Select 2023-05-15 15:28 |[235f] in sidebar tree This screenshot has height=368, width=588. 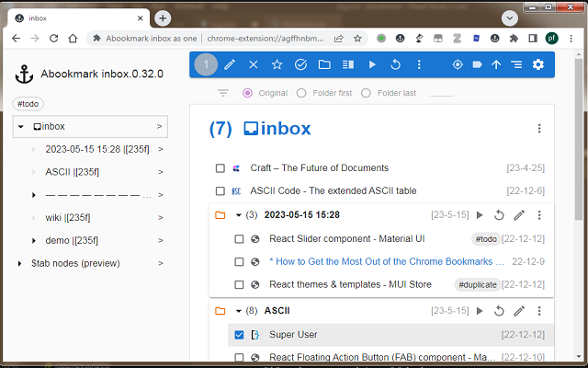coord(97,149)
